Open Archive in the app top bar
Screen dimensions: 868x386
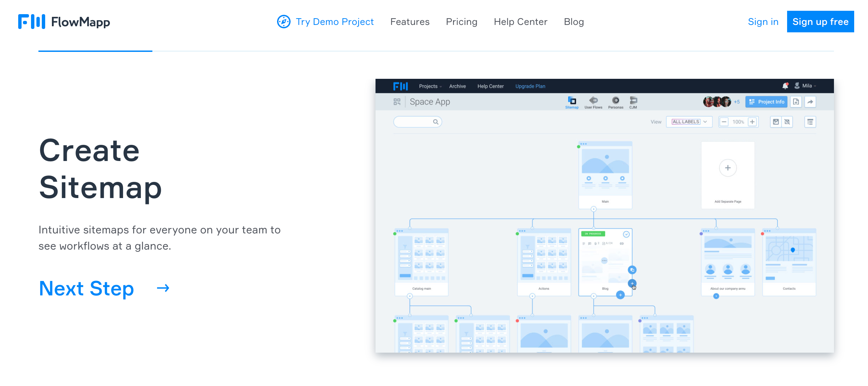457,86
